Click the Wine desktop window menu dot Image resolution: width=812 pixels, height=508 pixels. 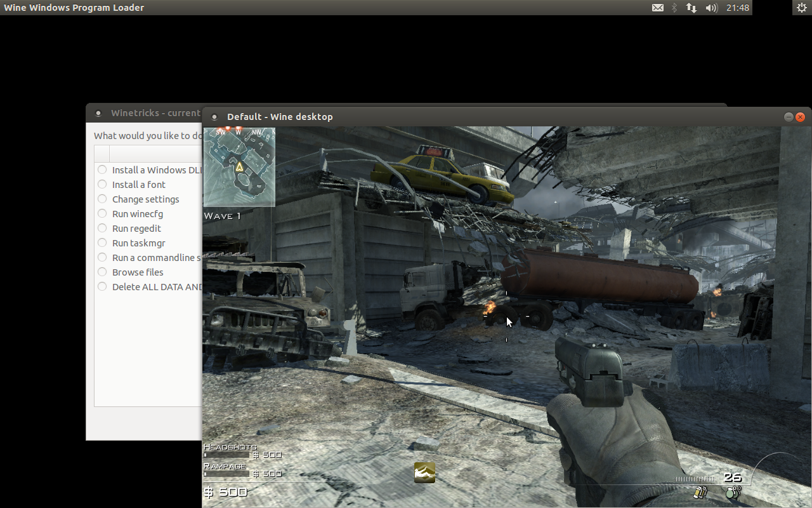point(214,117)
